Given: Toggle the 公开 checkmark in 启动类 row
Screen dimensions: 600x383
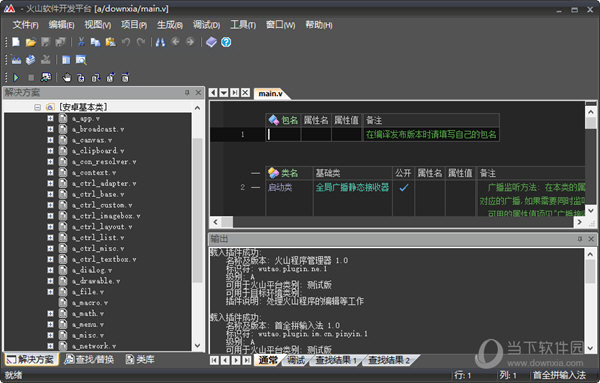Looking at the screenshot, I should 404,187.
